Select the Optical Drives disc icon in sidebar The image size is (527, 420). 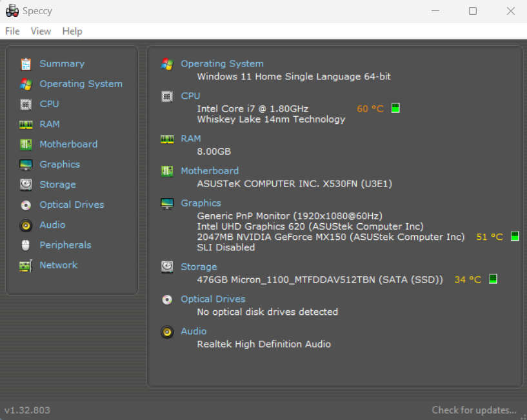[26, 205]
